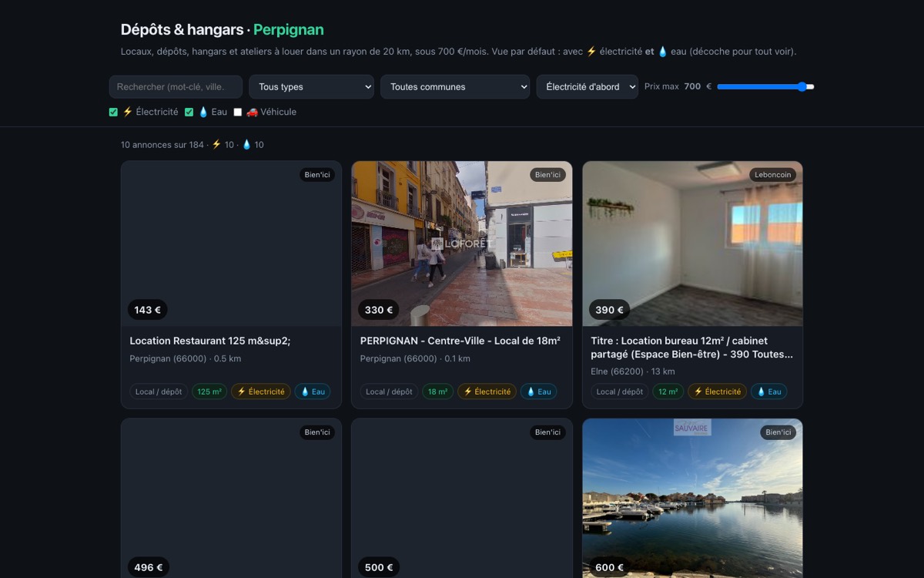This screenshot has height=578, width=924.
Task: Click the Perpignan (66000) · 0.1 km location text
Action: pyautogui.click(x=416, y=358)
